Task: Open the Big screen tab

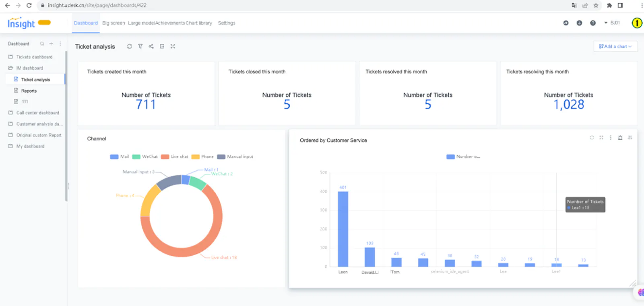Action: (x=114, y=23)
